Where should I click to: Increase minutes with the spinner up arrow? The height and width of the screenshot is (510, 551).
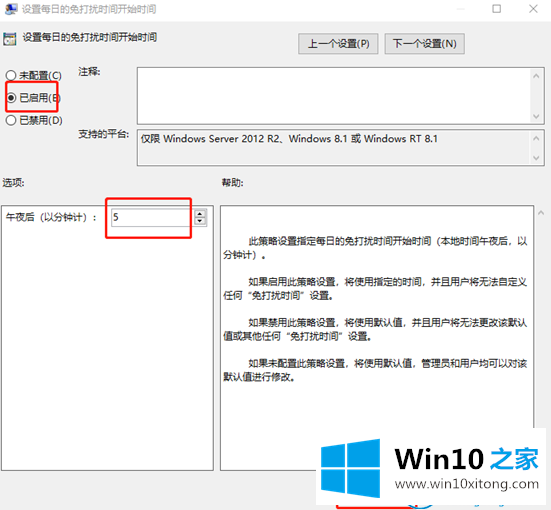(x=200, y=214)
